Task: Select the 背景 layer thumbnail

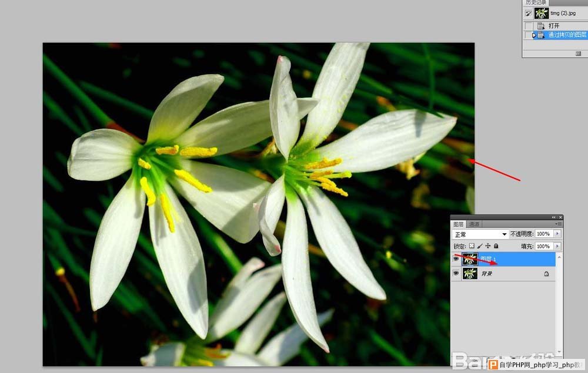Action: 470,274
